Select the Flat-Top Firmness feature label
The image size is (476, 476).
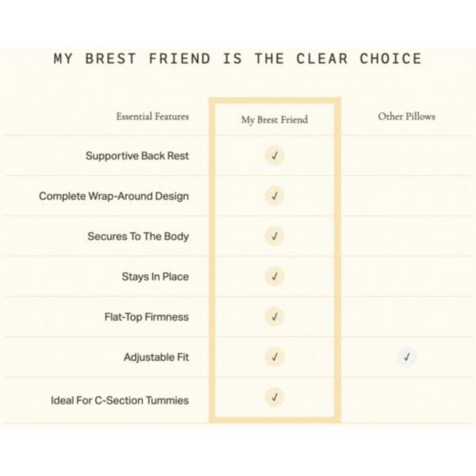[x=147, y=317]
